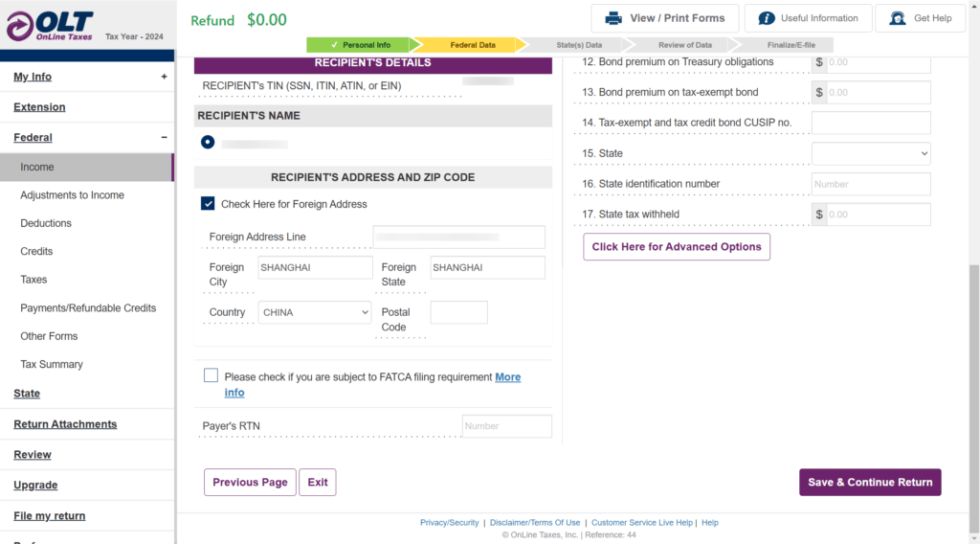980x544 pixels.
Task: Click the printer icon for View / Print Forms
Action: 614,18
